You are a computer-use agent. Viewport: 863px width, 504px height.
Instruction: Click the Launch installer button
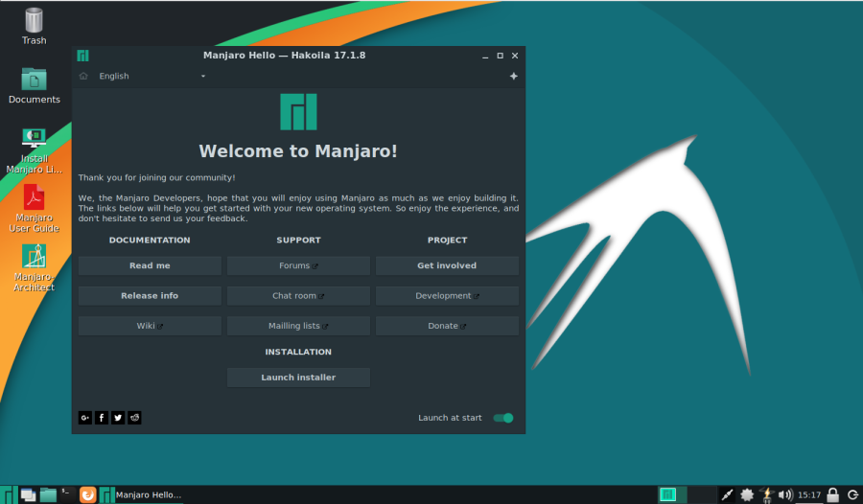click(x=298, y=378)
